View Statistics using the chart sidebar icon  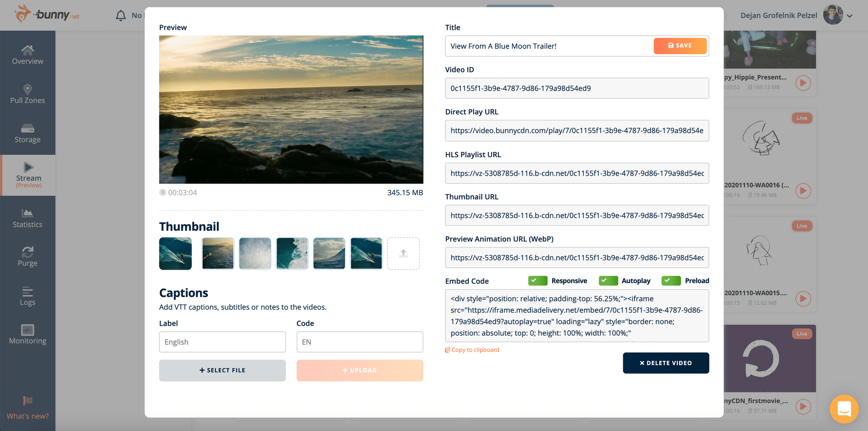click(27, 217)
